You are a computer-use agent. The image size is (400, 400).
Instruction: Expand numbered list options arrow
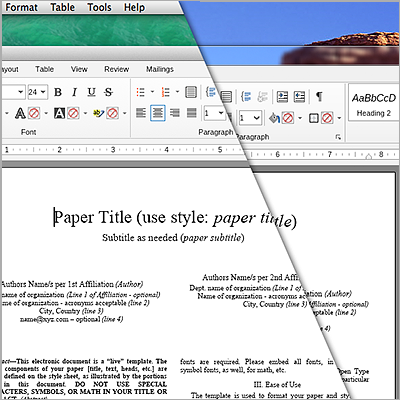(x=177, y=92)
